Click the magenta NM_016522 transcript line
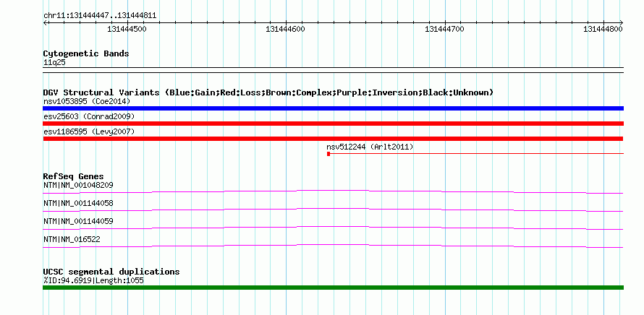 pyautogui.click(x=333, y=246)
